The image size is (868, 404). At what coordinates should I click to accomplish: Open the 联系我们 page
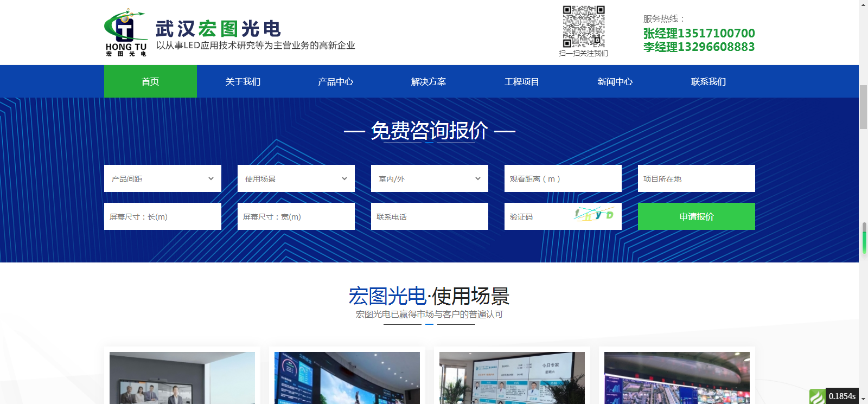709,81
